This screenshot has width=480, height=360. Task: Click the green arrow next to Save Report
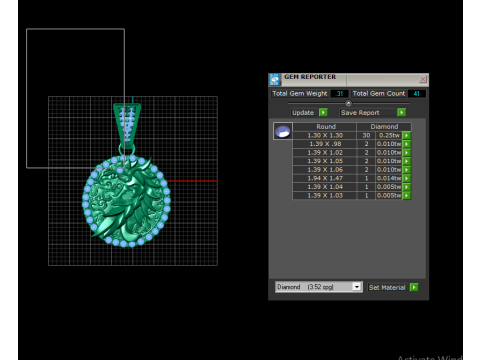(401, 112)
